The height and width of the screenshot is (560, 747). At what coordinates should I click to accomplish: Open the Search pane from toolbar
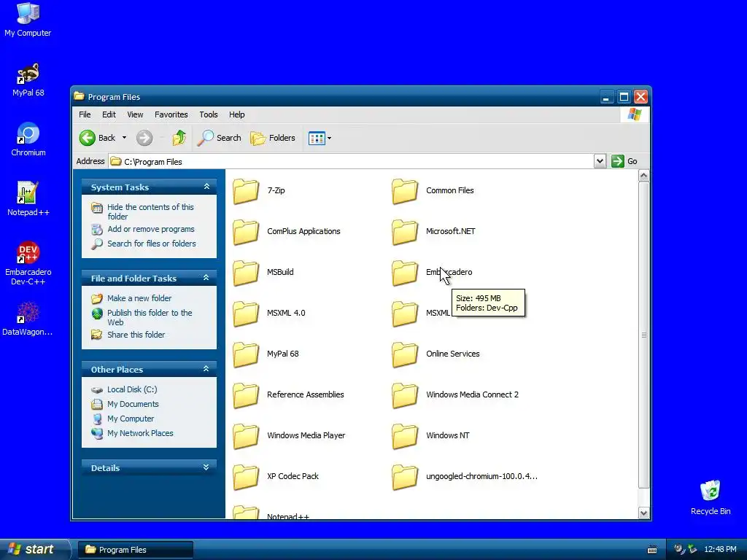[x=219, y=138]
